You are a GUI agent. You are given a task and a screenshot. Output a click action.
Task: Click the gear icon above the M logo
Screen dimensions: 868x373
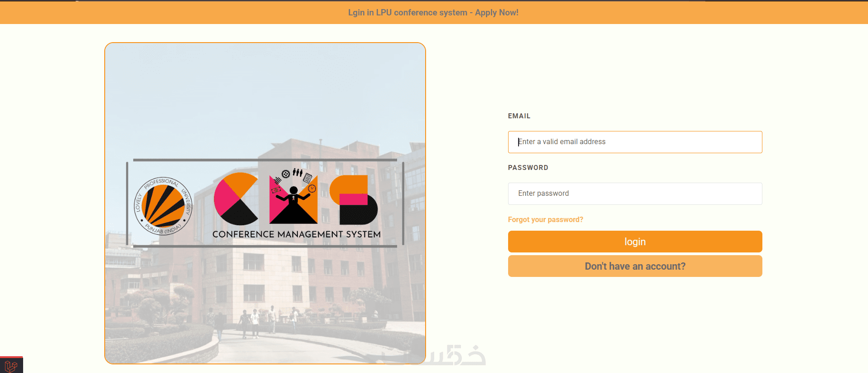coord(286,174)
